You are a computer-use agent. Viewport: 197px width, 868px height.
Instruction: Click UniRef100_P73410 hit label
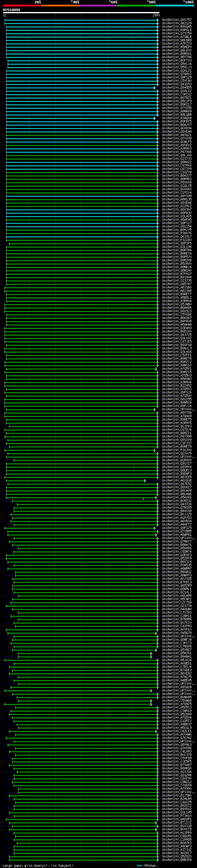pyautogui.click(x=177, y=816)
